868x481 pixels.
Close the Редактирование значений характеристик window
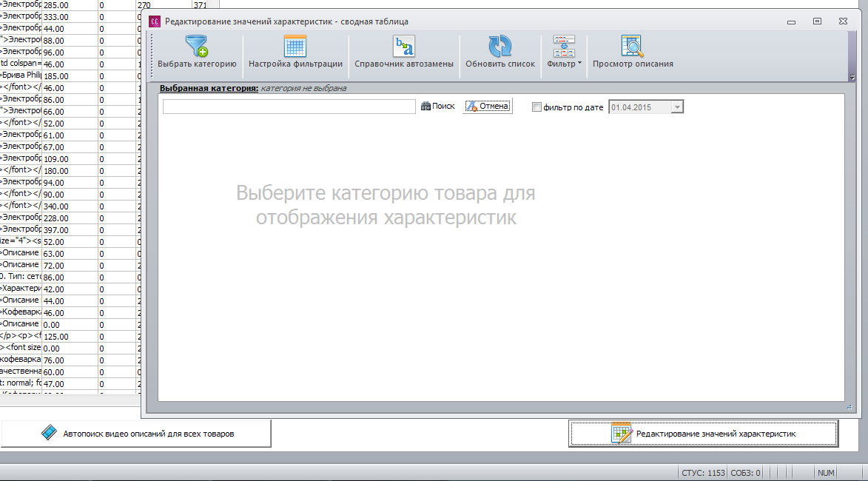pos(843,21)
